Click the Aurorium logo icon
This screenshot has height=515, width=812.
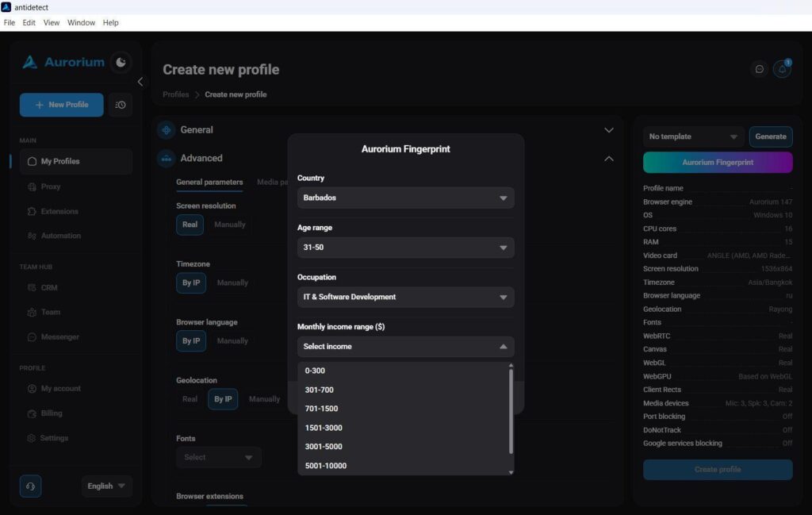30,62
